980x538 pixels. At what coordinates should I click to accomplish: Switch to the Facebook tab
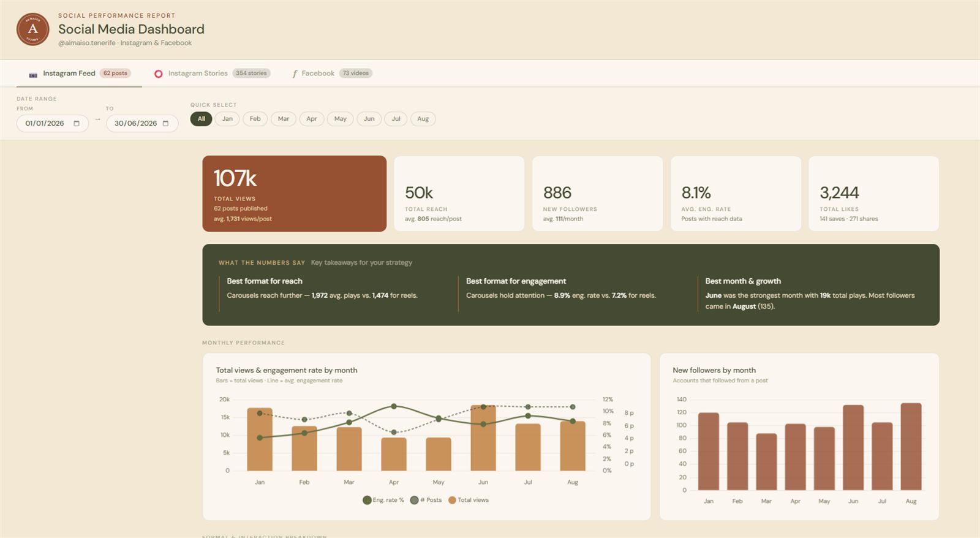coord(332,74)
